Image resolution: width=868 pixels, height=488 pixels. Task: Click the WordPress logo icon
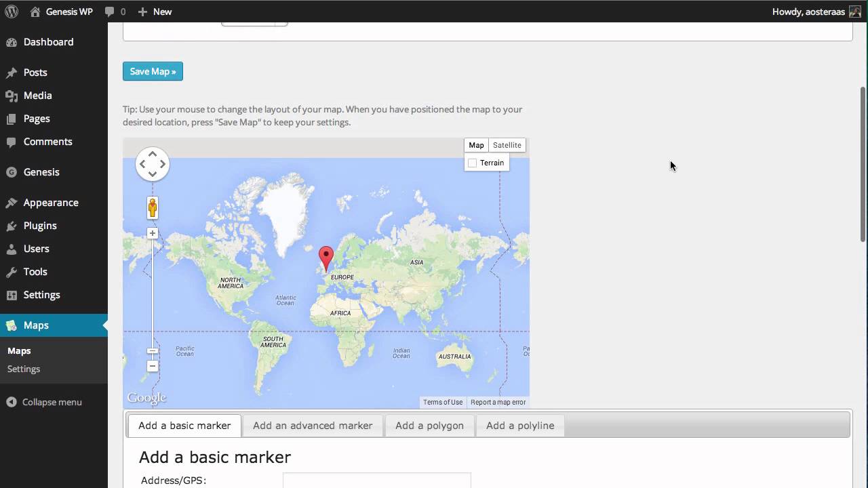12,12
